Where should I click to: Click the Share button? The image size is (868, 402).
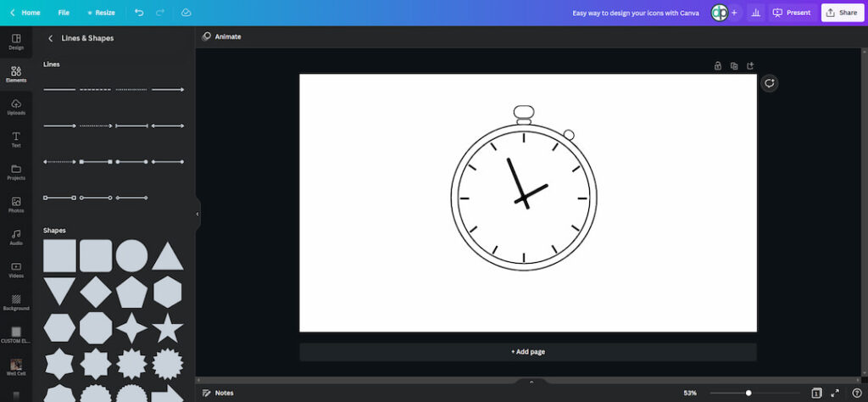(x=843, y=13)
